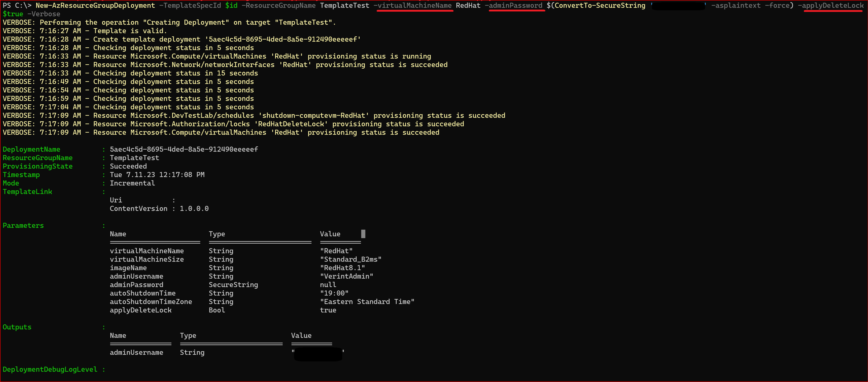Click the TemplateTest resource group name argument

(x=344, y=5)
